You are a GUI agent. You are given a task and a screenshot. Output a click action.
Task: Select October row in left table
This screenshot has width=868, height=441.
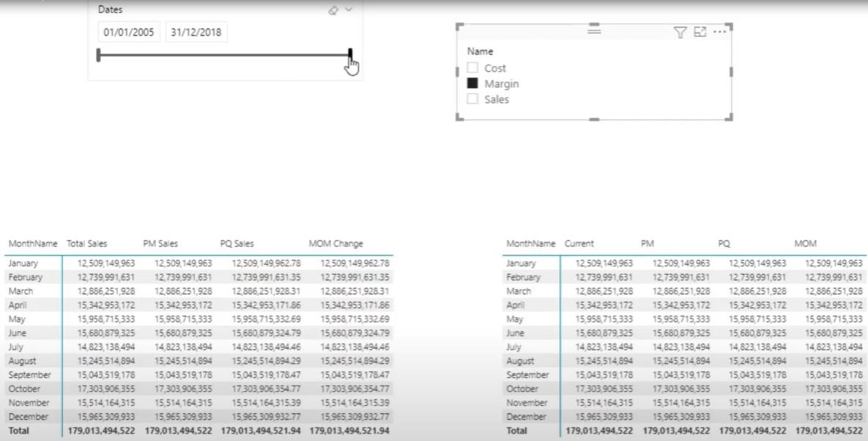pos(199,389)
